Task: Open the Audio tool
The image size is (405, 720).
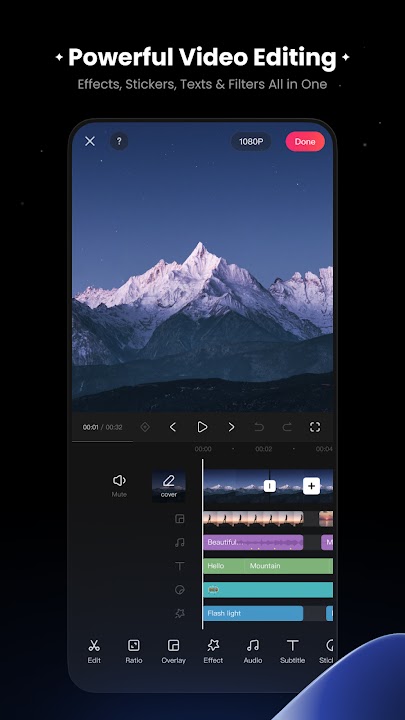Action: click(253, 651)
